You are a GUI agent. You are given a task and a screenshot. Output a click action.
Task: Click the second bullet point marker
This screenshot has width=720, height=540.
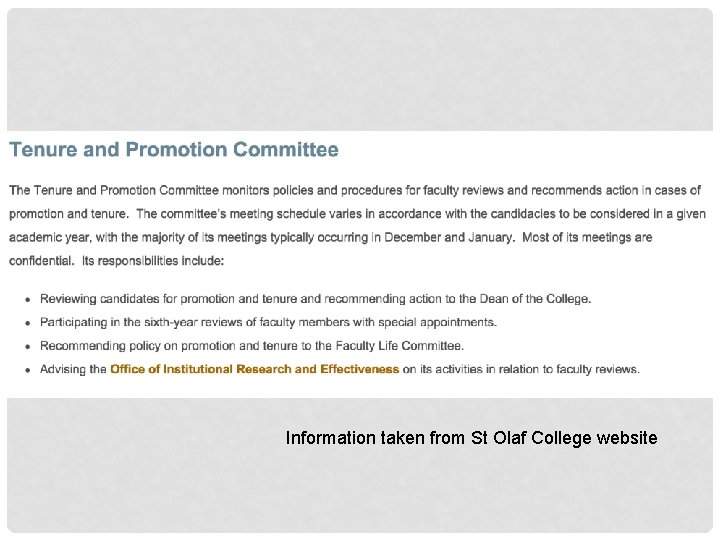(x=28, y=323)
